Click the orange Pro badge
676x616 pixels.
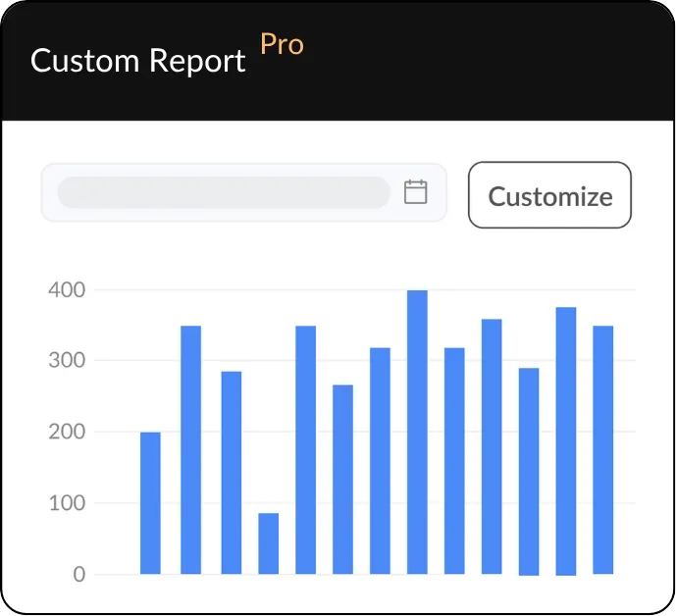tap(282, 44)
